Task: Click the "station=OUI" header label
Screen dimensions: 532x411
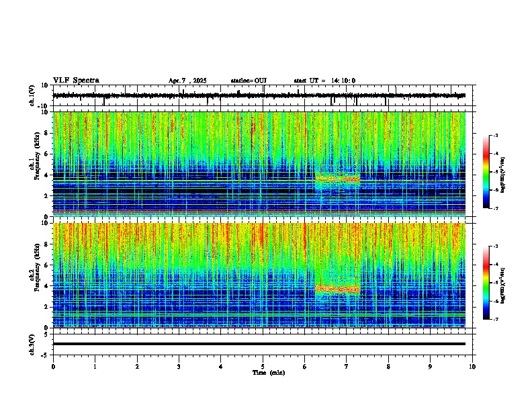Action: [249, 81]
